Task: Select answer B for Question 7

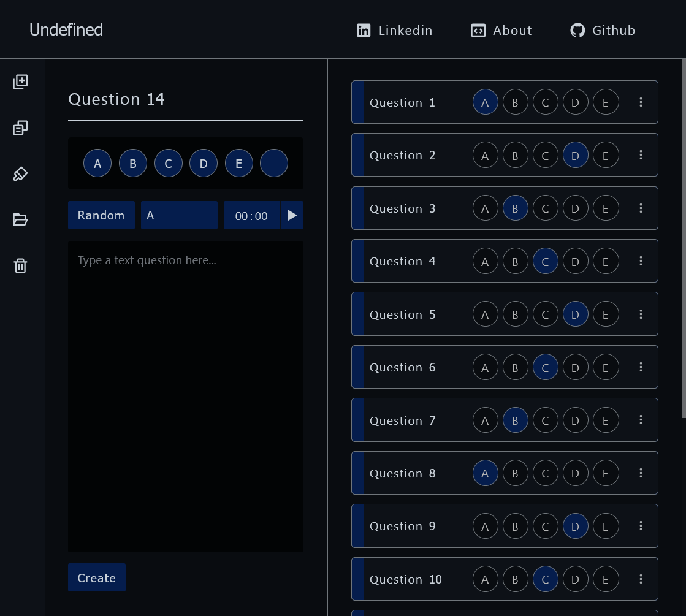Action: point(516,420)
